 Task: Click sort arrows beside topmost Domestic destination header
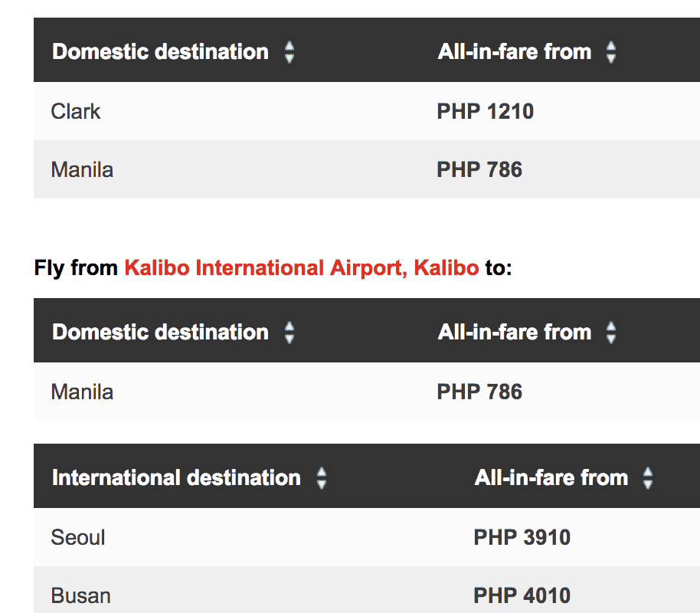[289, 52]
